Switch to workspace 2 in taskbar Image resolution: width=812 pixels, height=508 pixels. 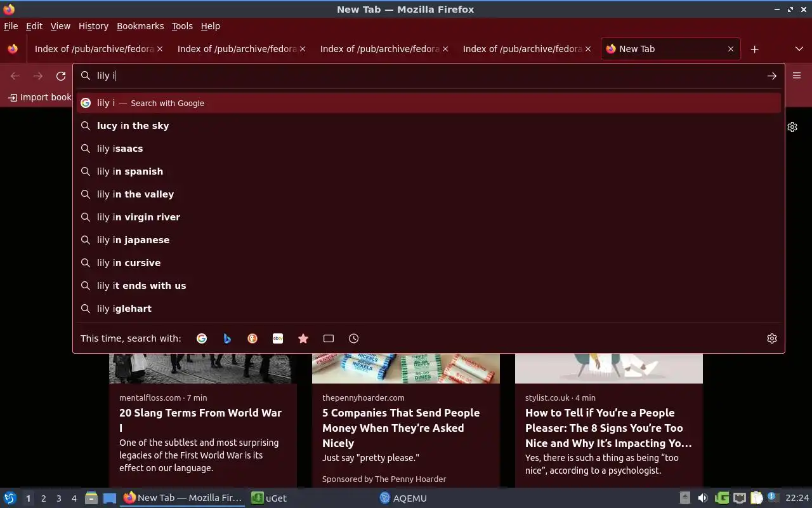click(x=43, y=498)
